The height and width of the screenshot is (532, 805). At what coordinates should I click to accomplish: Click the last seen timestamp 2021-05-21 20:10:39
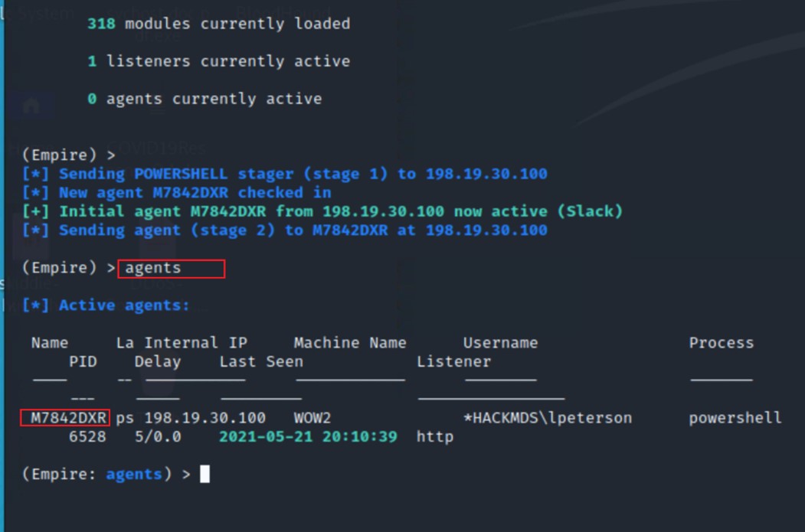[x=308, y=436]
